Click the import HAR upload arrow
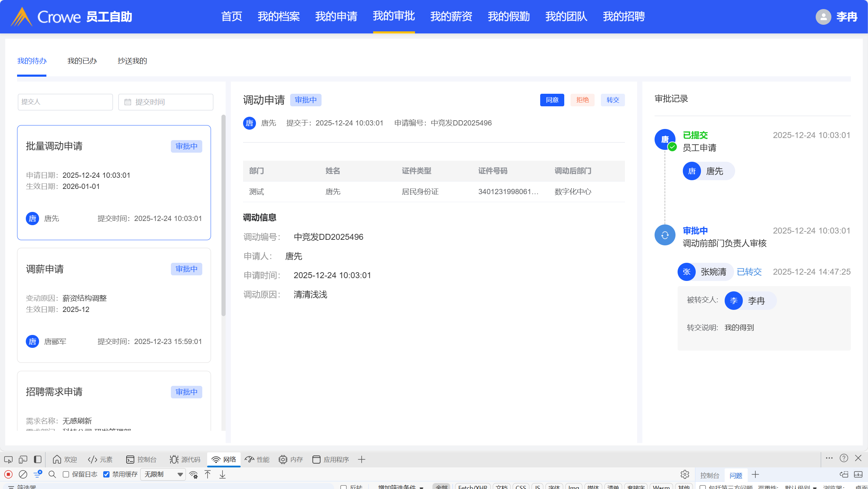The height and width of the screenshot is (489, 868). [208, 474]
